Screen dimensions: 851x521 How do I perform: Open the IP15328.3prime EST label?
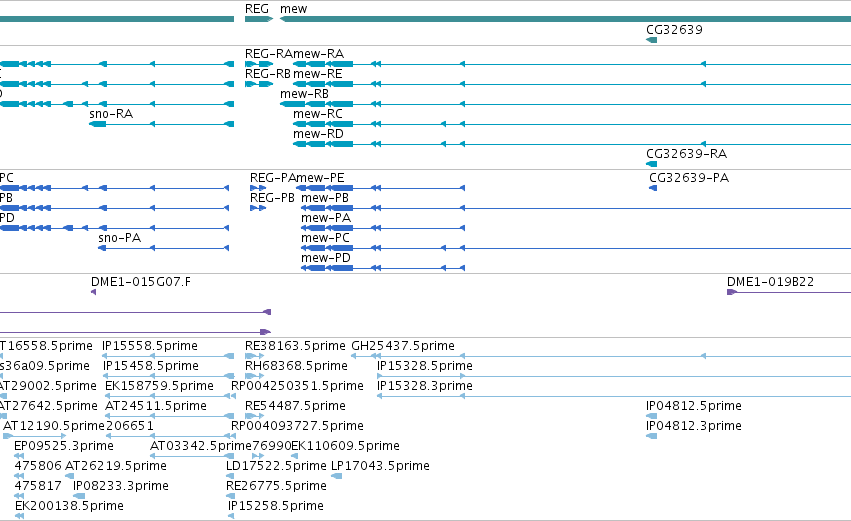[x=425, y=386]
